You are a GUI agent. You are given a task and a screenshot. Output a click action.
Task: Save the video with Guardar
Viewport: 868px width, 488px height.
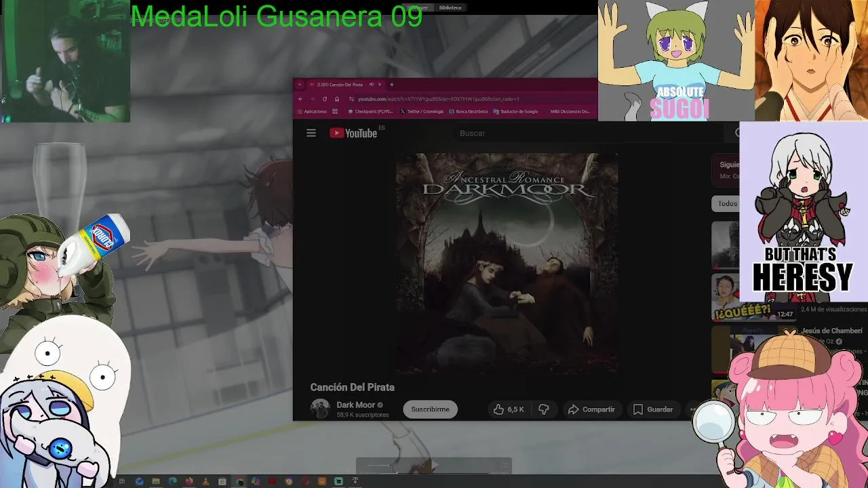click(653, 409)
